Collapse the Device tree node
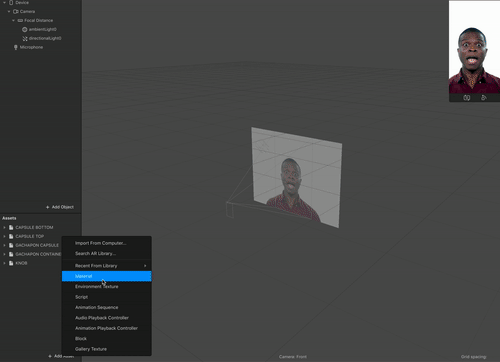The height and width of the screenshot is (362, 500). point(5,3)
